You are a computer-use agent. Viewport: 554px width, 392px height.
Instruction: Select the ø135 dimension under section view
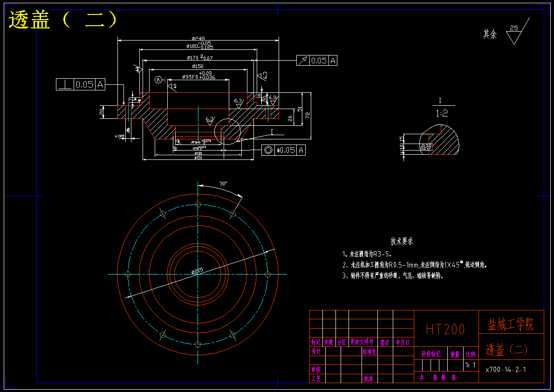198,153
